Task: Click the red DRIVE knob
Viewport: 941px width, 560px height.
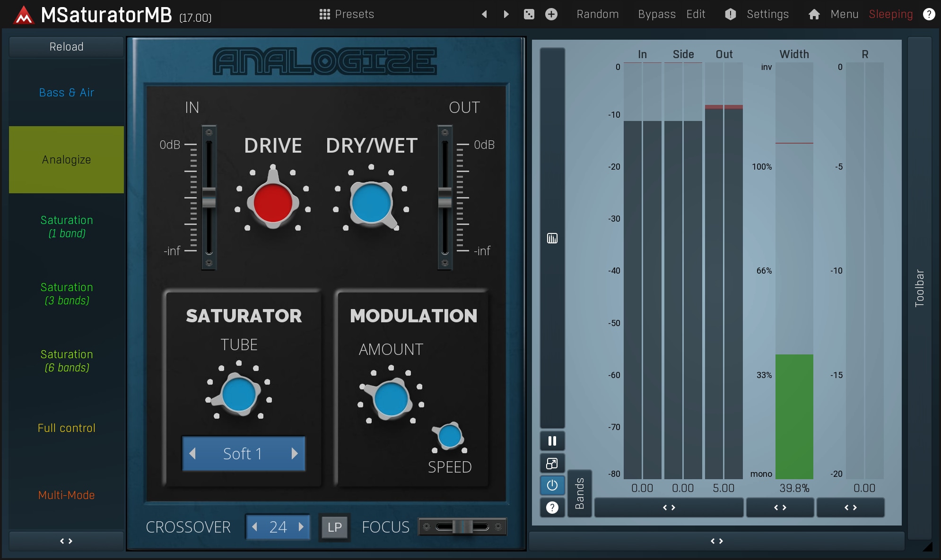Action: click(x=273, y=203)
